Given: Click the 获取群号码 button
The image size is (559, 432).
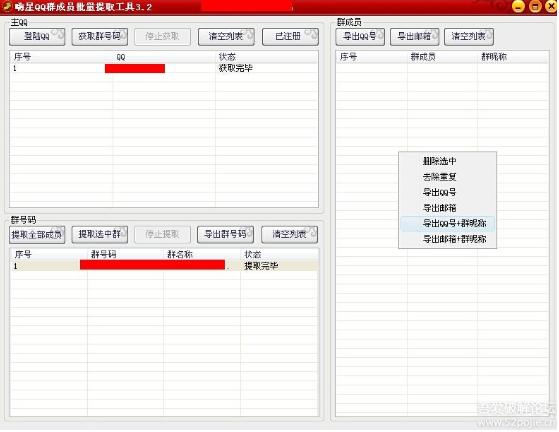Looking at the screenshot, I should pos(99,37).
